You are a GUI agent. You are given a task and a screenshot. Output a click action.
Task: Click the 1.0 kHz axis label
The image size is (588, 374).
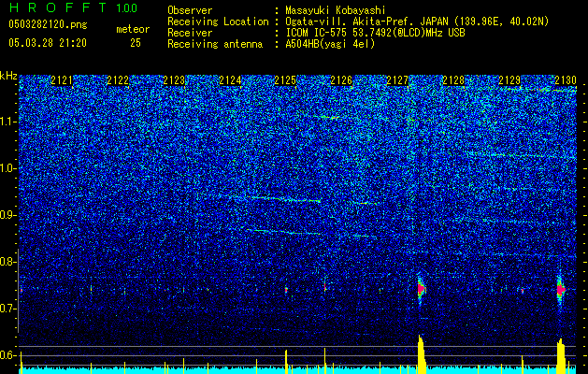pos(8,168)
